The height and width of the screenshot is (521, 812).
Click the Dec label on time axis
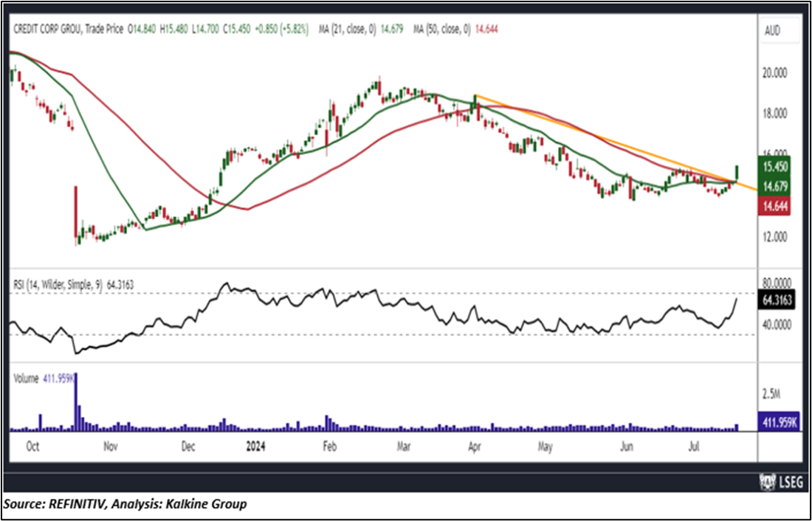[x=188, y=447]
